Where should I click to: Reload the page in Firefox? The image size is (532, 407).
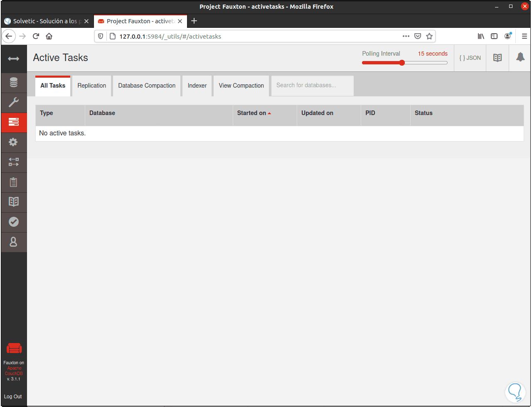[36, 36]
